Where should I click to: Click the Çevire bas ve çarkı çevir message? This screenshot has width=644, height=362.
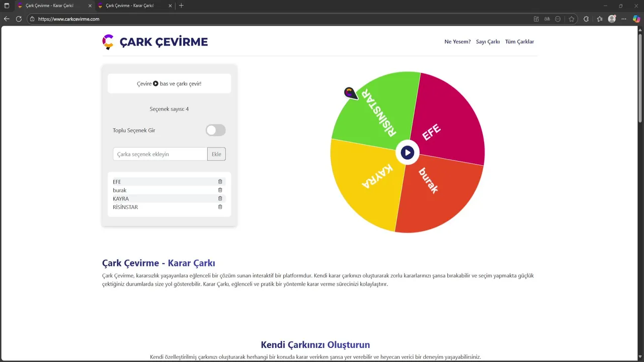(x=169, y=83)
